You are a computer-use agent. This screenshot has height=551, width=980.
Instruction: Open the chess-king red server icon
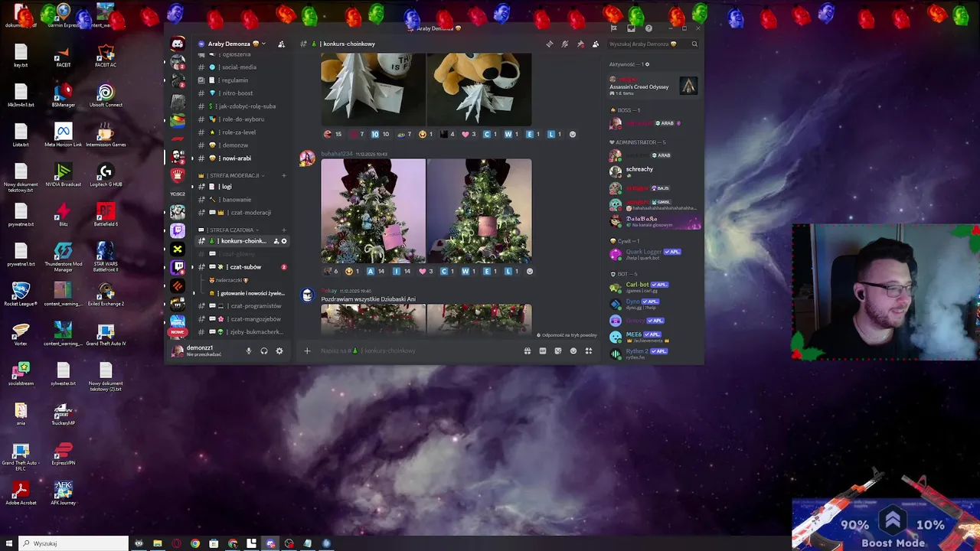point(178,174)
